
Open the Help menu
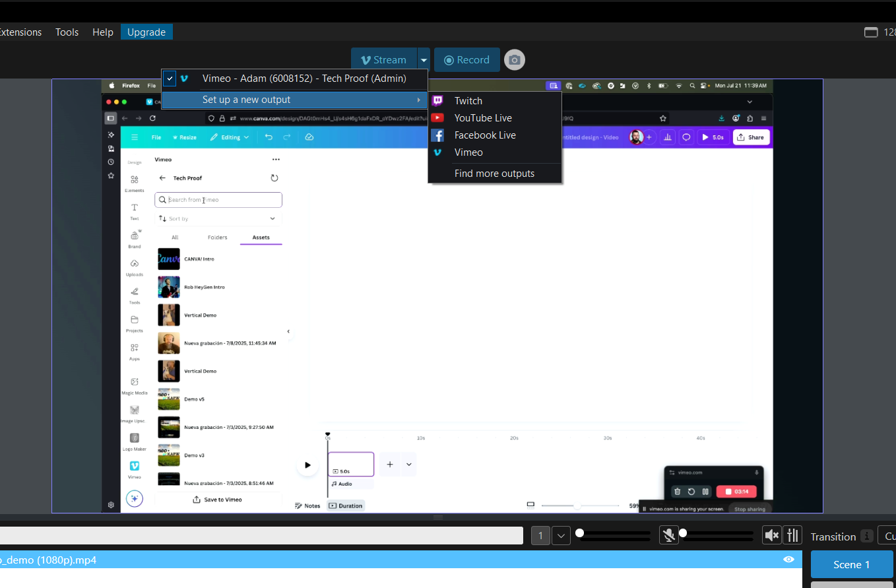click(103, 32)
